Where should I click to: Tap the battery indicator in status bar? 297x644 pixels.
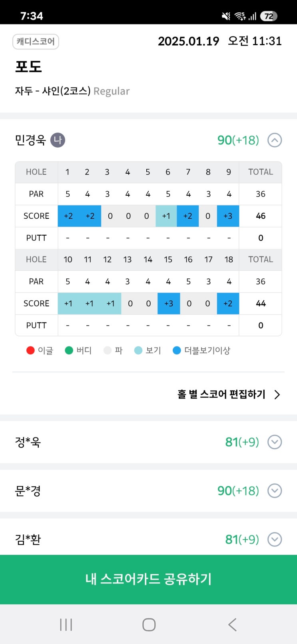coord(269,16)
